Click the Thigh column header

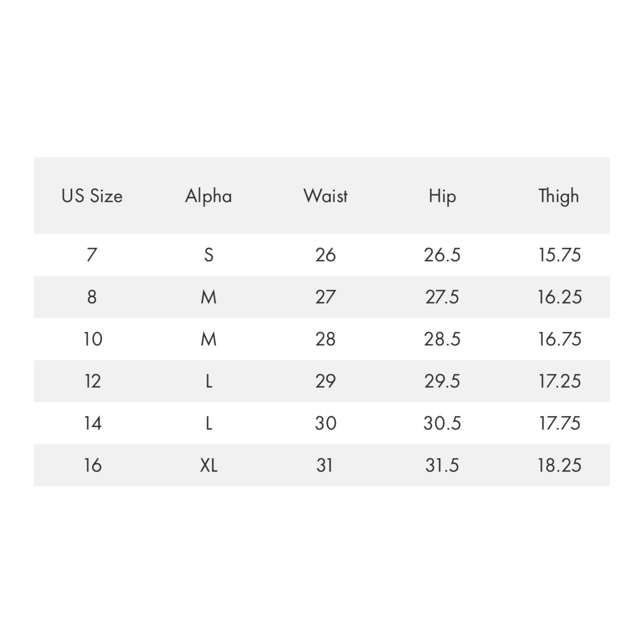(x=559, y=196)
